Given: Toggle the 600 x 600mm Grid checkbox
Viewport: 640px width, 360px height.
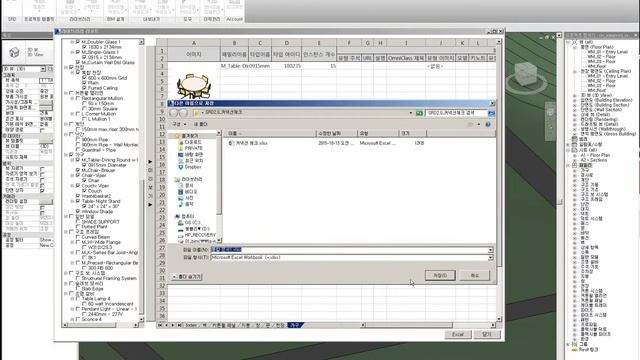Looking at the screenshot, I should click(84, 78).
